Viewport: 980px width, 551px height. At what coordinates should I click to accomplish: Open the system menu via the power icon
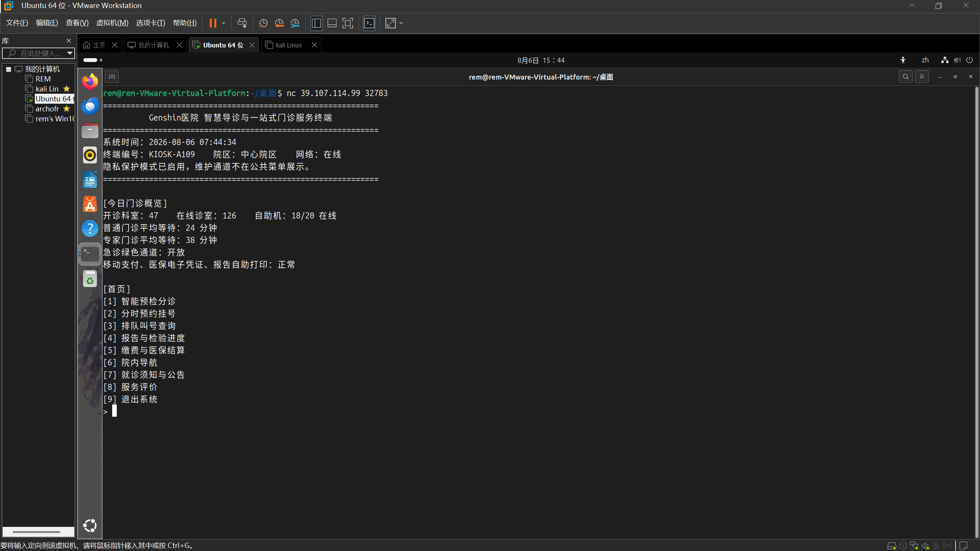(969, 60)
